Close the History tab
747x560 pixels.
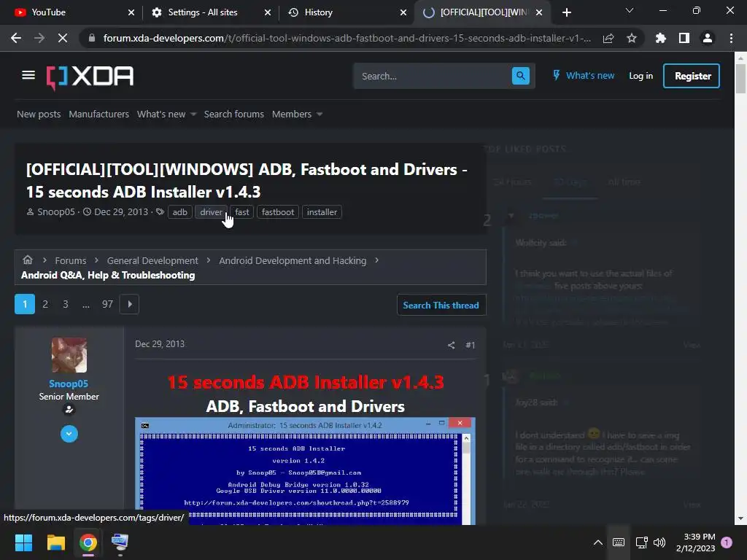point(403,12)
